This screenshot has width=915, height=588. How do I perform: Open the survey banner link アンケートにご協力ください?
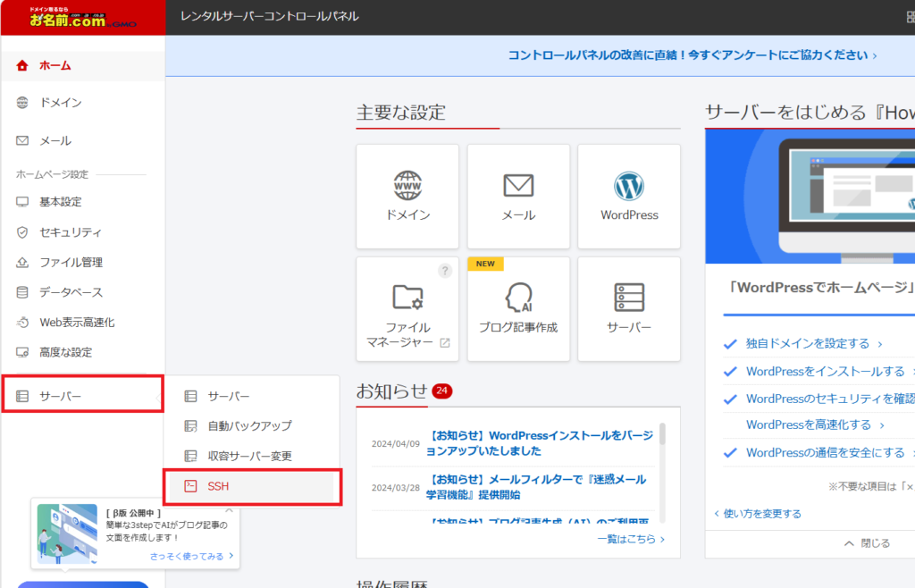pyautogui.click(x=693, y=55)
